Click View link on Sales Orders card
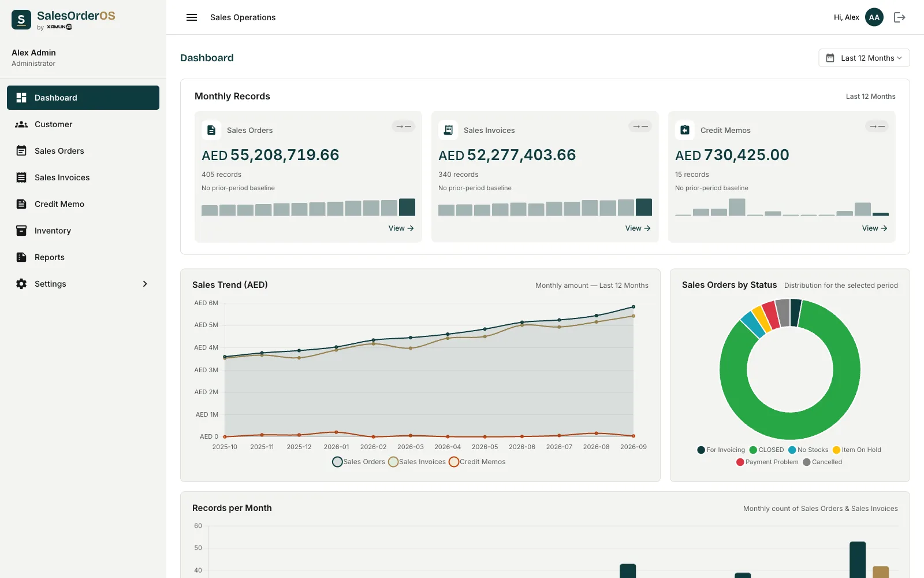This screenshot has width=924, height=578. click(x=401, y=228)
